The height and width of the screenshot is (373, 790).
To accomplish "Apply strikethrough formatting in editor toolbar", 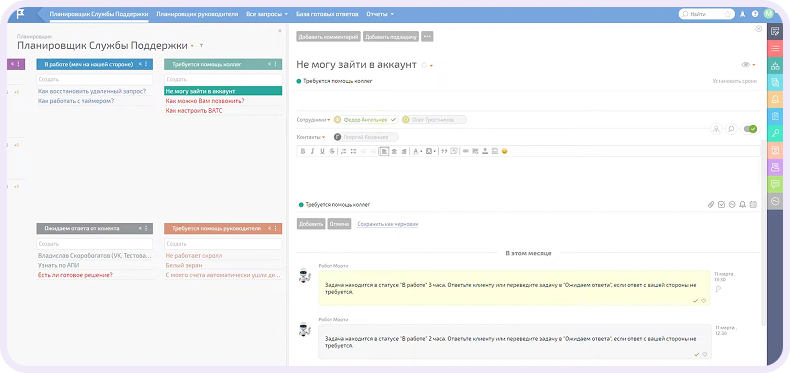I will (332, 151).
